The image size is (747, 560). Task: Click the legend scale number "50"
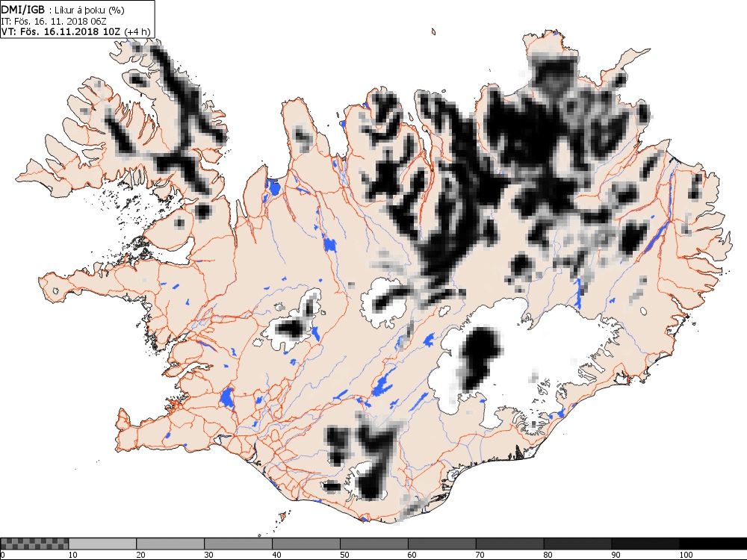click(344, 555)
